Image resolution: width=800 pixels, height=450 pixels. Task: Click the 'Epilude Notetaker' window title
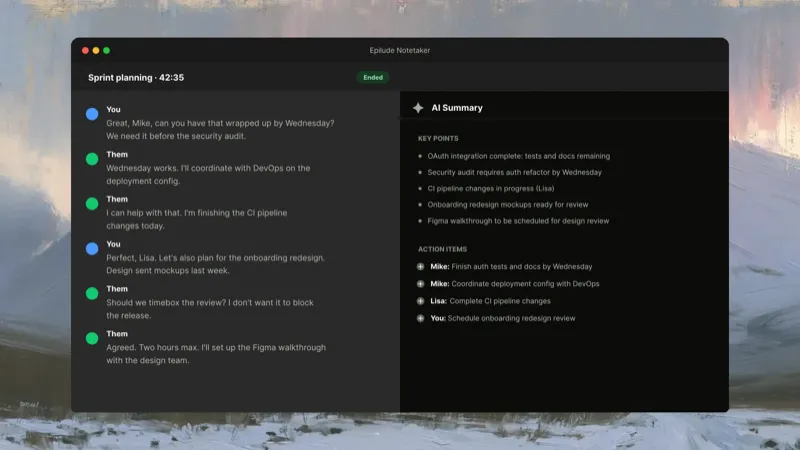click(399, 51)
